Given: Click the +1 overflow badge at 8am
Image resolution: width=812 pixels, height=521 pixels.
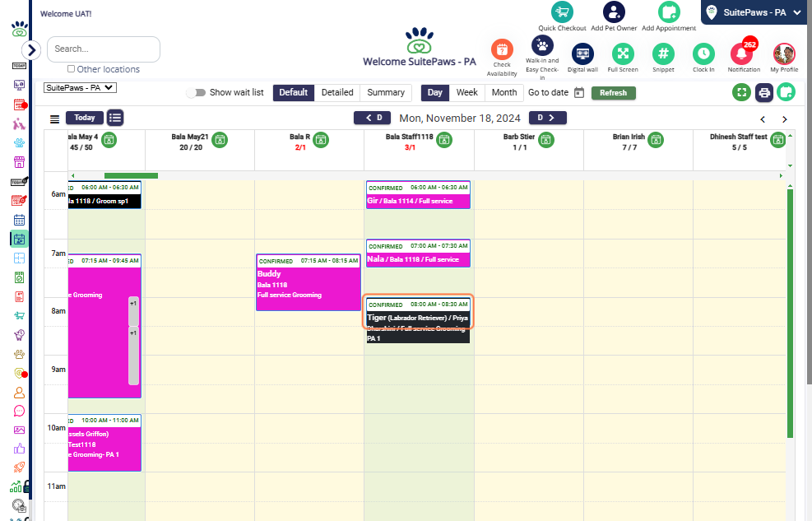Looking at the screenshot, I should click(x=133, y=310).
